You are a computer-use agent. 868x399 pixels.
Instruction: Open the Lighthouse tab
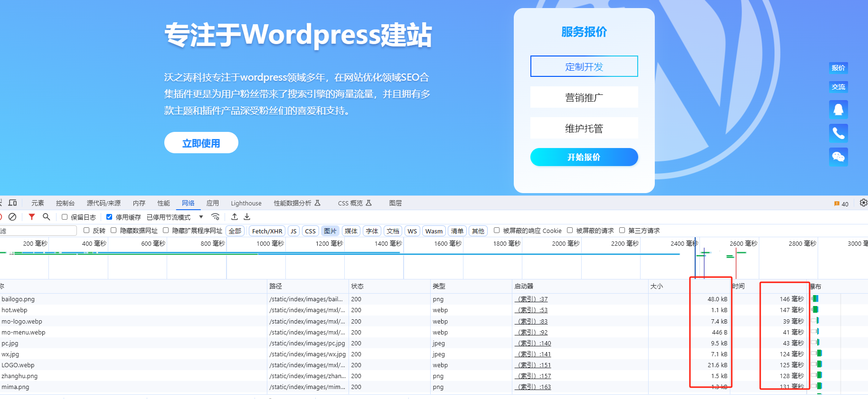(x=246, y=203)
